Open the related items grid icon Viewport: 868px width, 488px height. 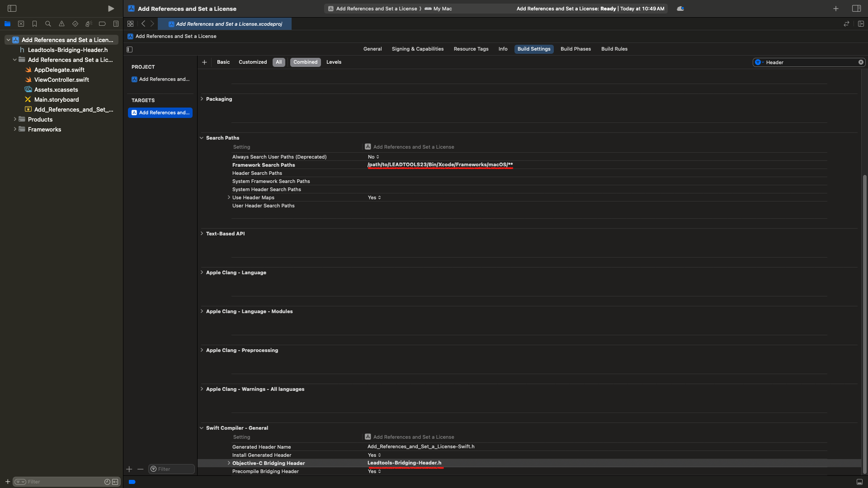pyautogui.click(x=130, y=24)
